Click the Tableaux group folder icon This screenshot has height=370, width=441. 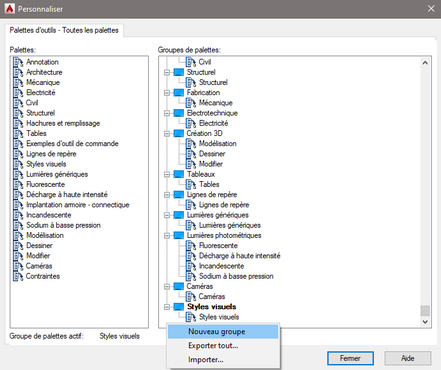(x=179, y=174)
